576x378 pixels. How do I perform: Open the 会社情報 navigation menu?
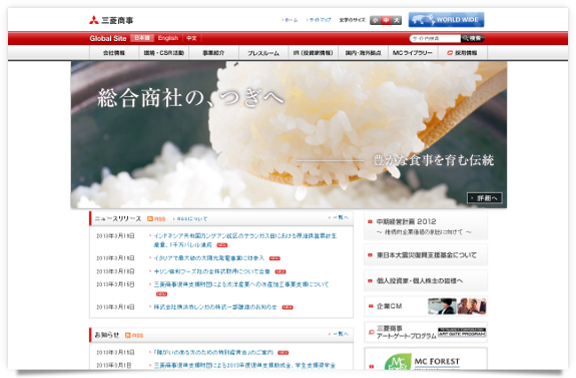pyautogui.click(x=114, y=53)
